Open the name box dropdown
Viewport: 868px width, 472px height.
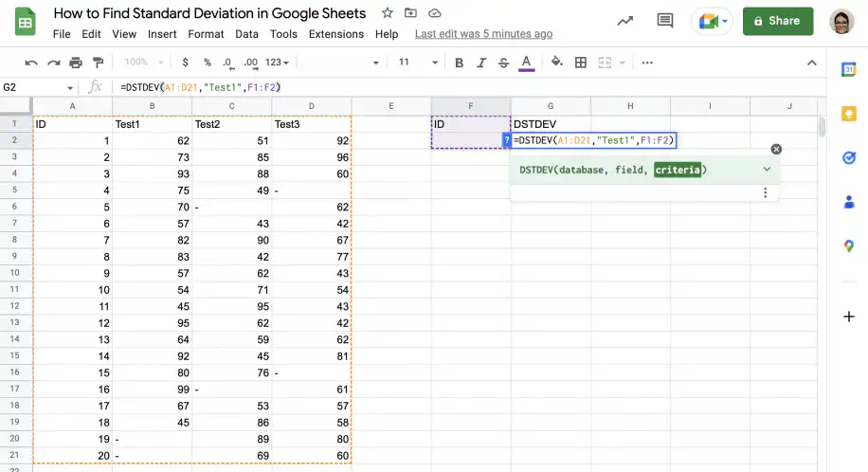coord(70,87)
